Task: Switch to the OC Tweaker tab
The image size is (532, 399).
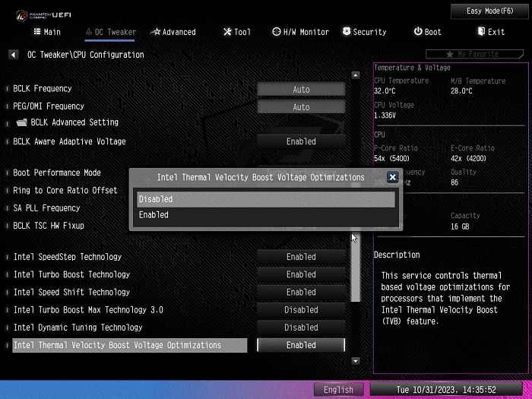Action: pyautogui.click(x=111, y=32)
